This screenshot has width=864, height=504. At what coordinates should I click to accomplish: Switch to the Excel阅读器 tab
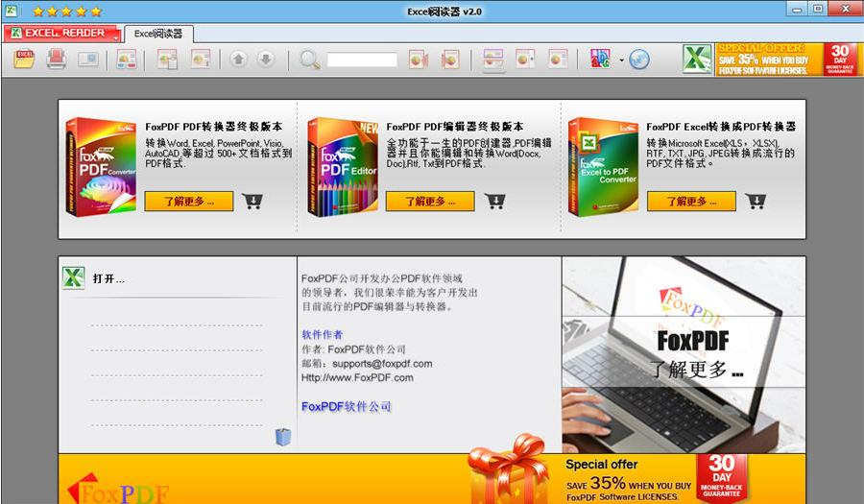point(158,34)
